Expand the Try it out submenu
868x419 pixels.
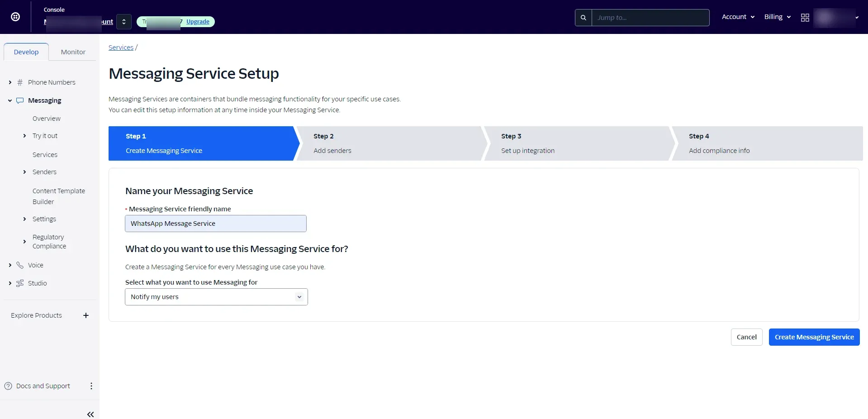(x=24, y=136)
